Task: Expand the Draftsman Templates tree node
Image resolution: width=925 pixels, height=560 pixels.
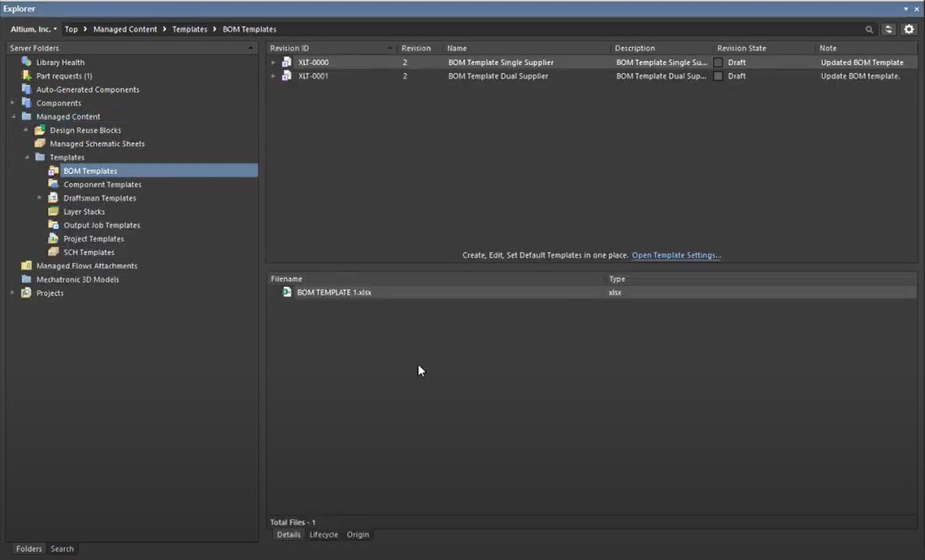Action: (x=39, y=198)
